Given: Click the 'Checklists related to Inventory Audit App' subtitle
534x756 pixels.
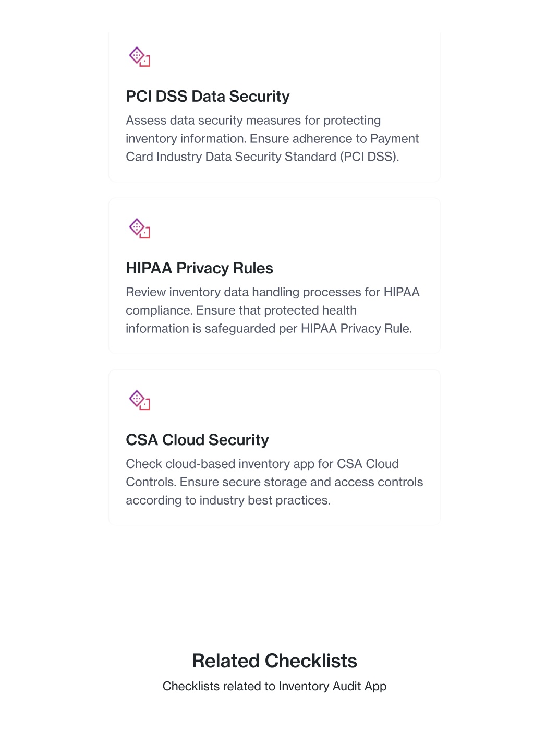Looking at the screenshot, I should (274, 686).
